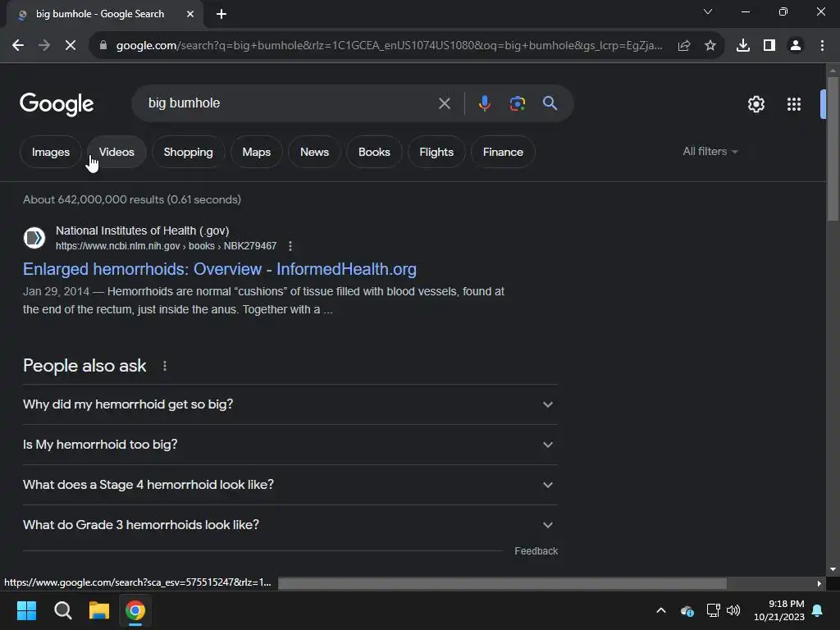Switch to Finance results
This screenshot has width=840, height=630.
(503, 152)
